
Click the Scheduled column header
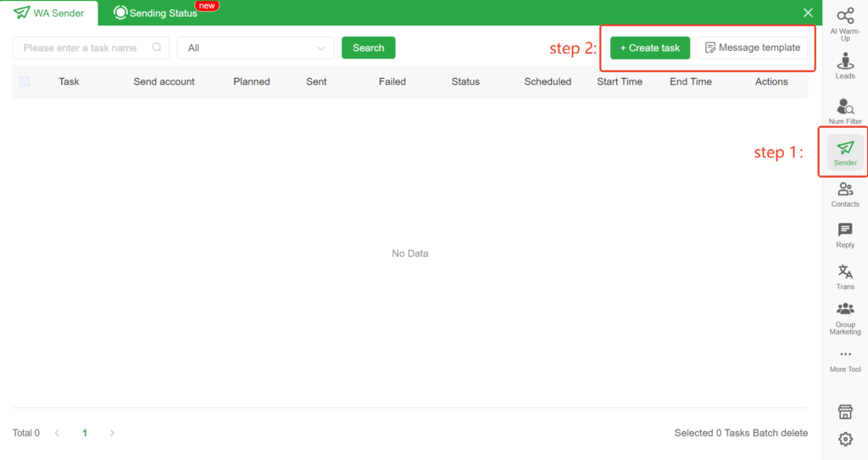[548, 81]
